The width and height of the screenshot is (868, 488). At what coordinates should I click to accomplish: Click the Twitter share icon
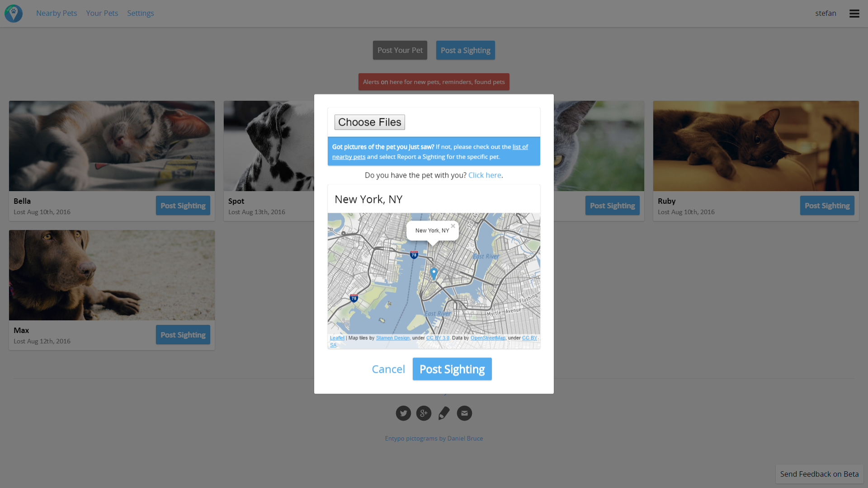403,413
